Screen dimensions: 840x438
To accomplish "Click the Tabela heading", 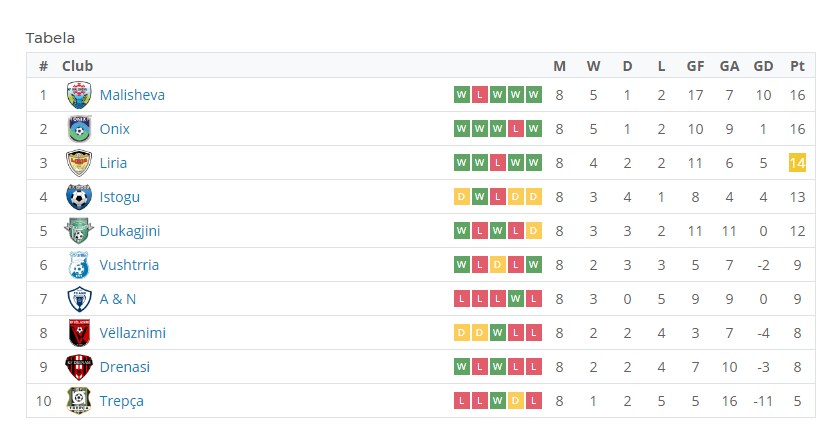I will click(50, 38).
